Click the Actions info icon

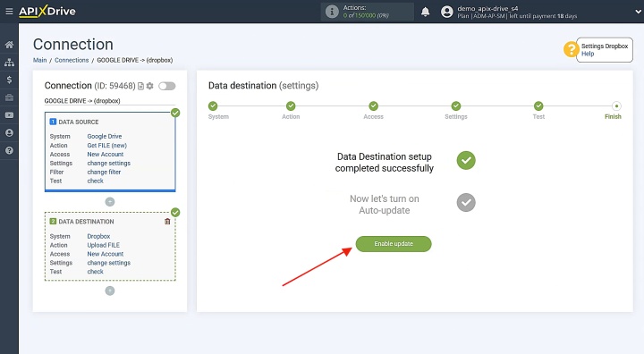tap(332, 12)
